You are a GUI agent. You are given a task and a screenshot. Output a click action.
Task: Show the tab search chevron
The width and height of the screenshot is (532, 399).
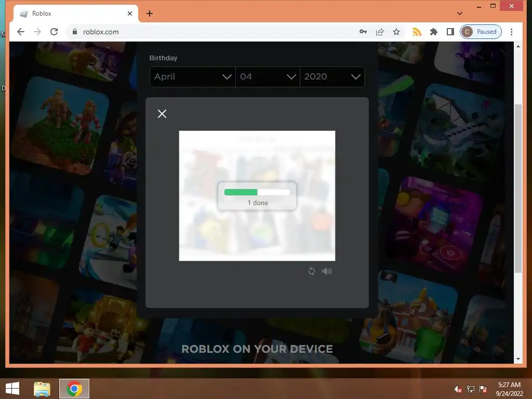coord(460,14)
